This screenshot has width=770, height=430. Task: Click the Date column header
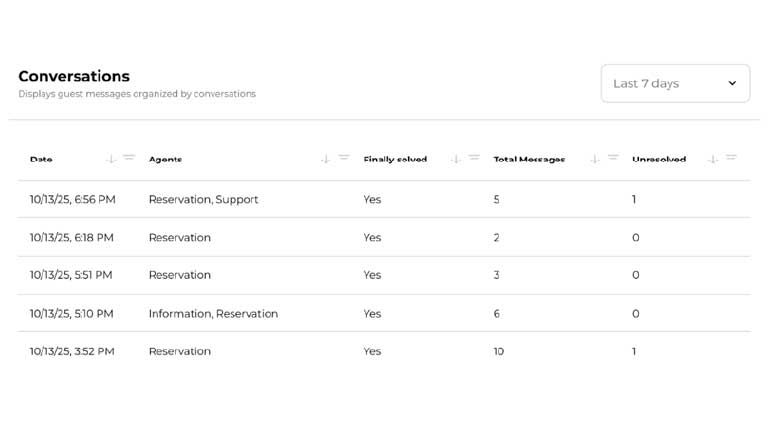pyautogui.click(x=41, y=159)
